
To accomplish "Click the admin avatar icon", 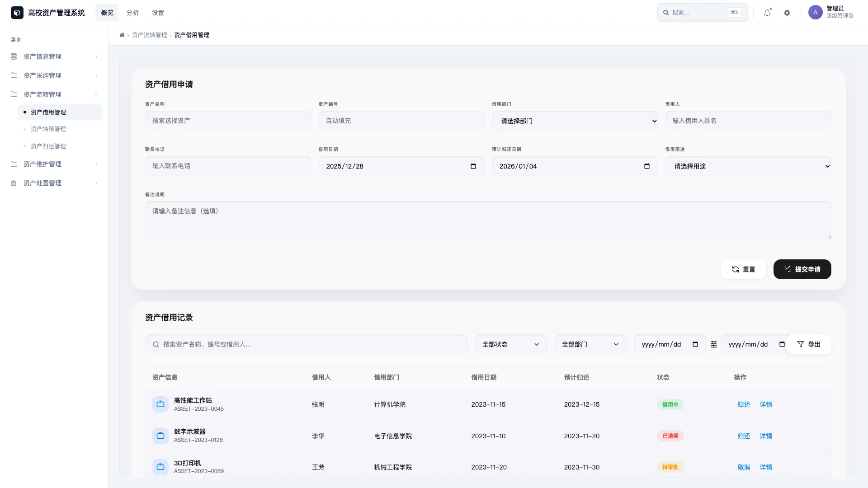I will pos(815,13).
